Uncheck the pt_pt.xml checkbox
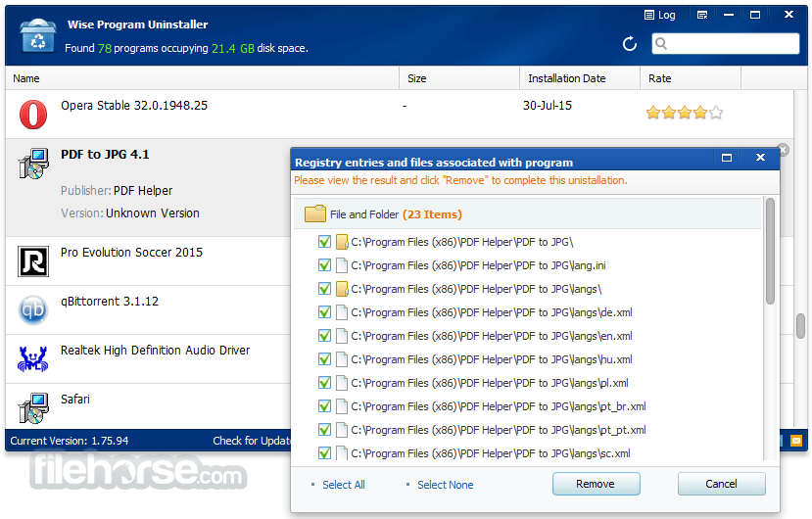Viewport: 812px width, 519px height. coord(324,430)
